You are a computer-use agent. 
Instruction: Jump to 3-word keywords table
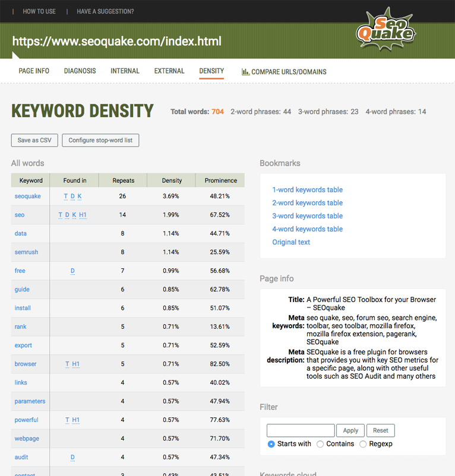(307, 216)
